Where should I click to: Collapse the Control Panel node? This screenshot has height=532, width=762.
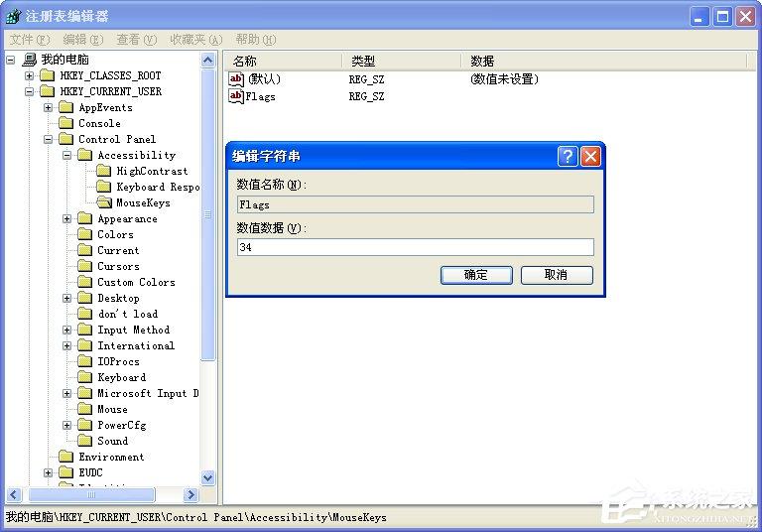pyautogui.click(x=48, y=140)
